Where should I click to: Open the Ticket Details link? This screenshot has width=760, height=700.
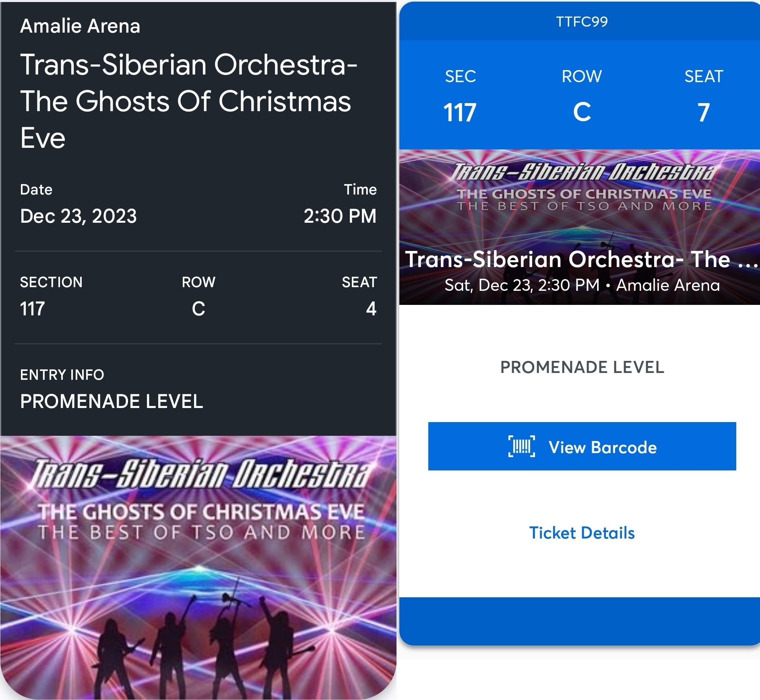click(582, 533)
